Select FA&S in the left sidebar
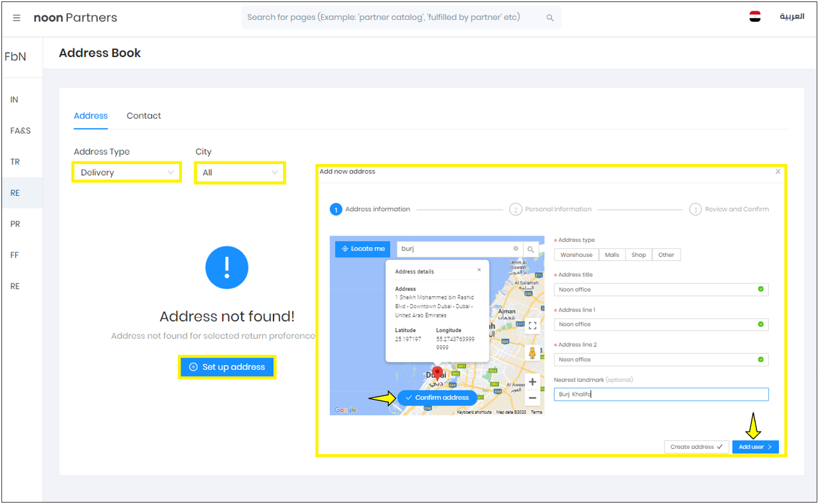 pos(21,131)
